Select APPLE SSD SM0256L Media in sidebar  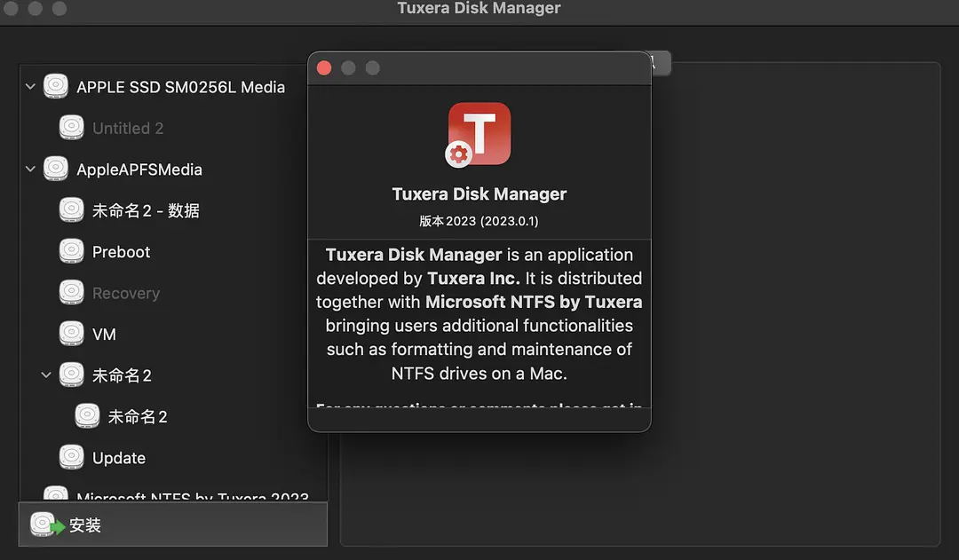point(180,87)
